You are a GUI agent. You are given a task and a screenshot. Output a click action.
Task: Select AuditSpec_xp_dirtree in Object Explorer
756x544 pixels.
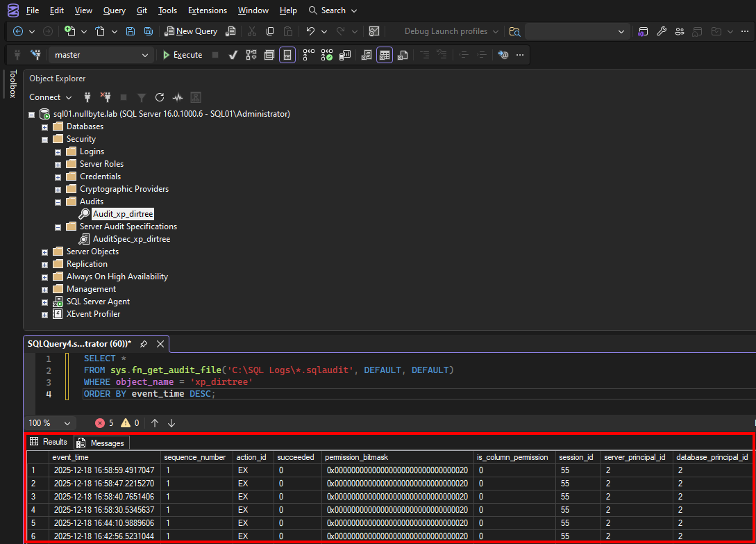(x=131, y=239)
